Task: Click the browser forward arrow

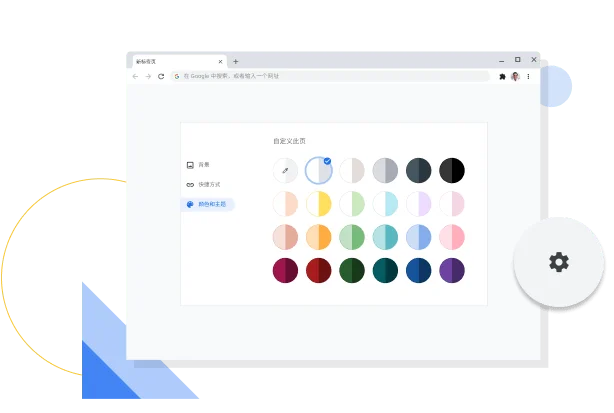Action: pyautogui.click(x=148, y=76)
